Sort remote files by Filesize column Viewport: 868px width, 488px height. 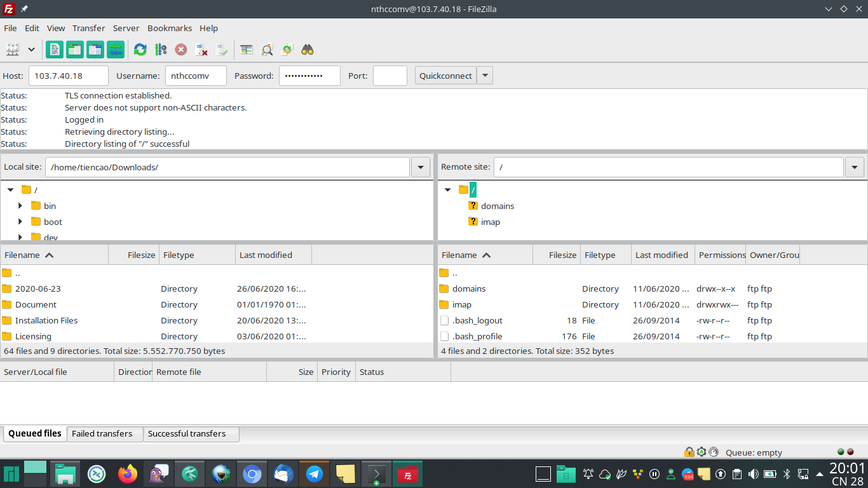[x=557, y=255]
